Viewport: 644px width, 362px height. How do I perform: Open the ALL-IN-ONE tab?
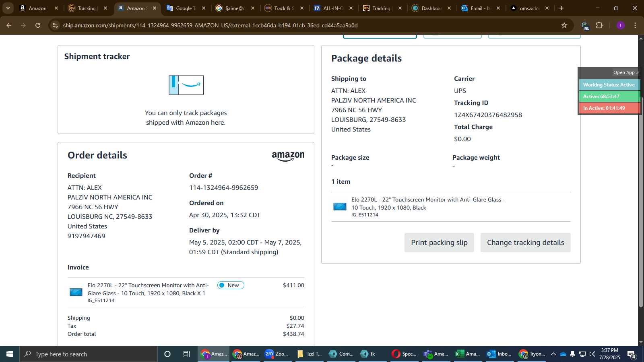333,8
